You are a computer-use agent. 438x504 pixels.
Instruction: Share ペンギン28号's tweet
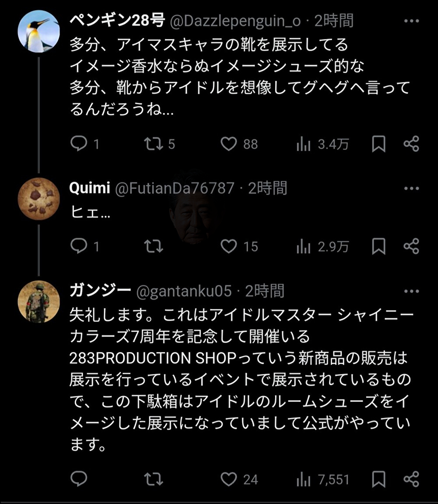point(411,144)
